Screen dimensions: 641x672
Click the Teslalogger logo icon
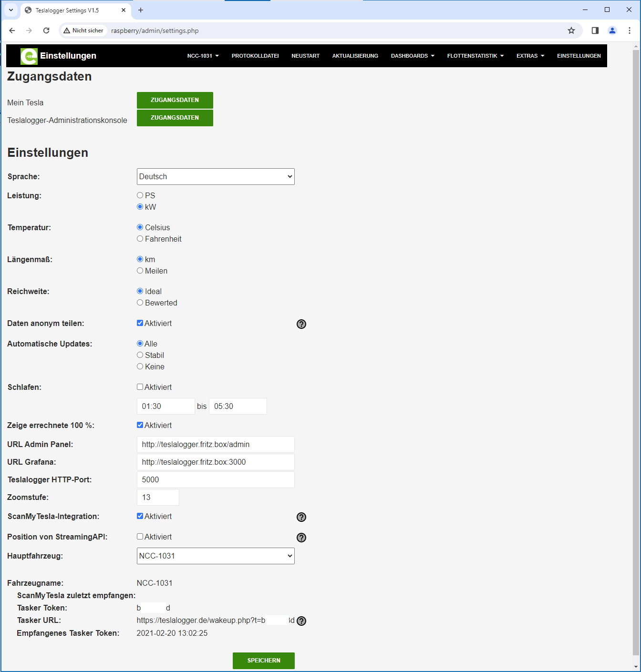(29, 56)
